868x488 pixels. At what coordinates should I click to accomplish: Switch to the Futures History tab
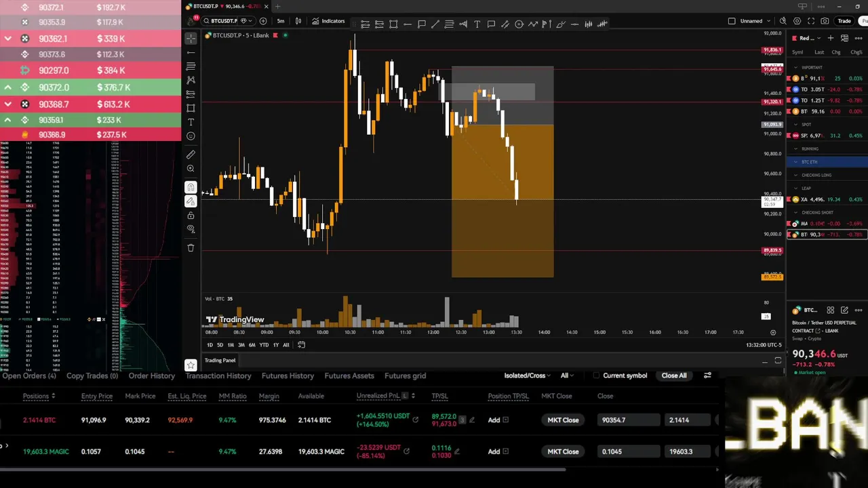click(288, 375)
